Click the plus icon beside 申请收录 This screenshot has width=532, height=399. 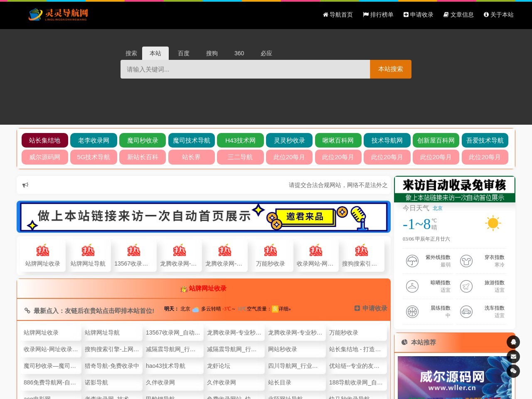click(x=406, y=15)
